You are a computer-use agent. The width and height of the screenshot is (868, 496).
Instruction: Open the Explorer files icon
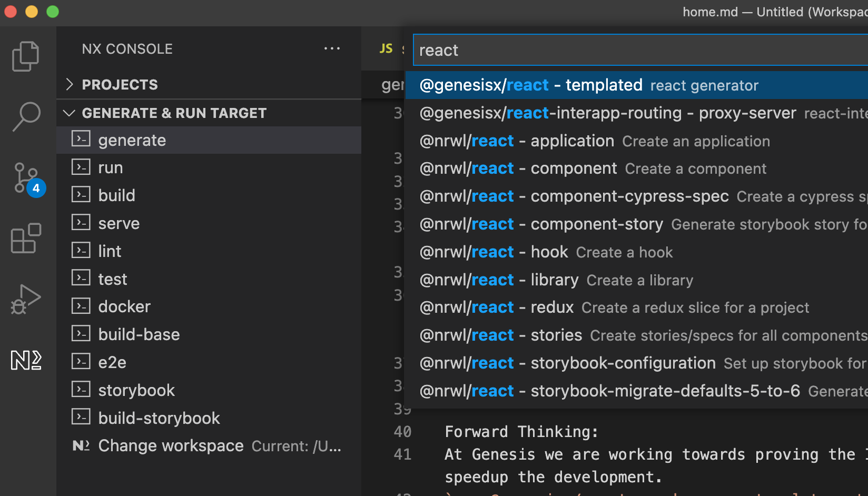click(x=25, y=56)
